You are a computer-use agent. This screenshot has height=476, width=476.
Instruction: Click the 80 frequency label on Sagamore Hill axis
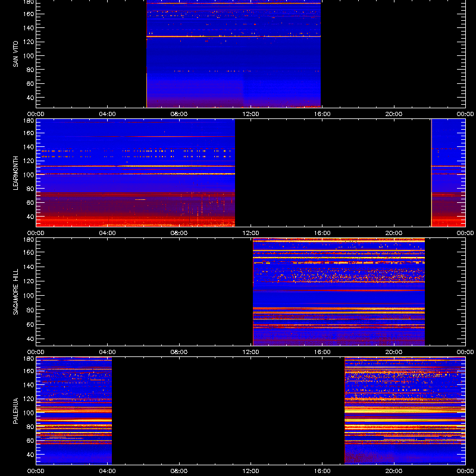pyautogui.click(x=32, y=310)
